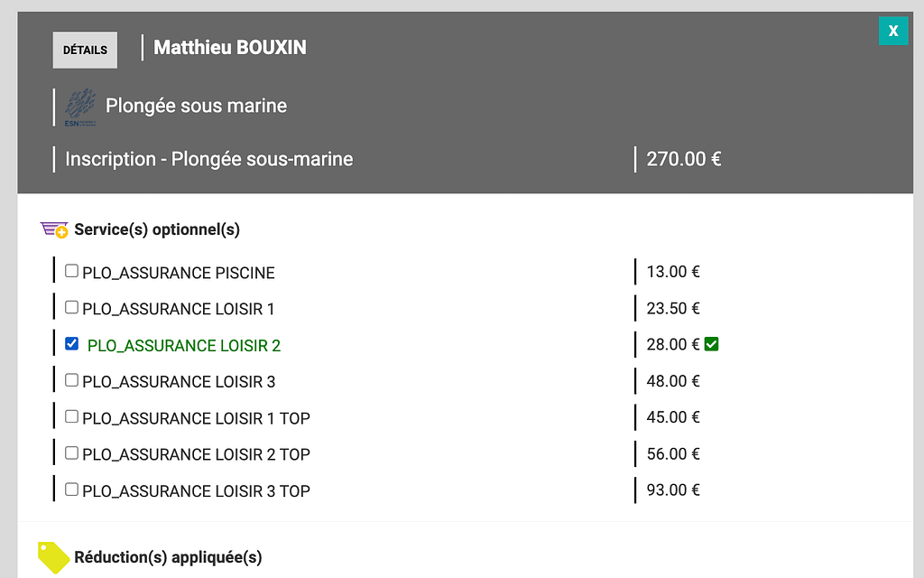Screen dimensions: 924x578
Task: Click the 270.00 € registration price
Action: coord(683,160)
